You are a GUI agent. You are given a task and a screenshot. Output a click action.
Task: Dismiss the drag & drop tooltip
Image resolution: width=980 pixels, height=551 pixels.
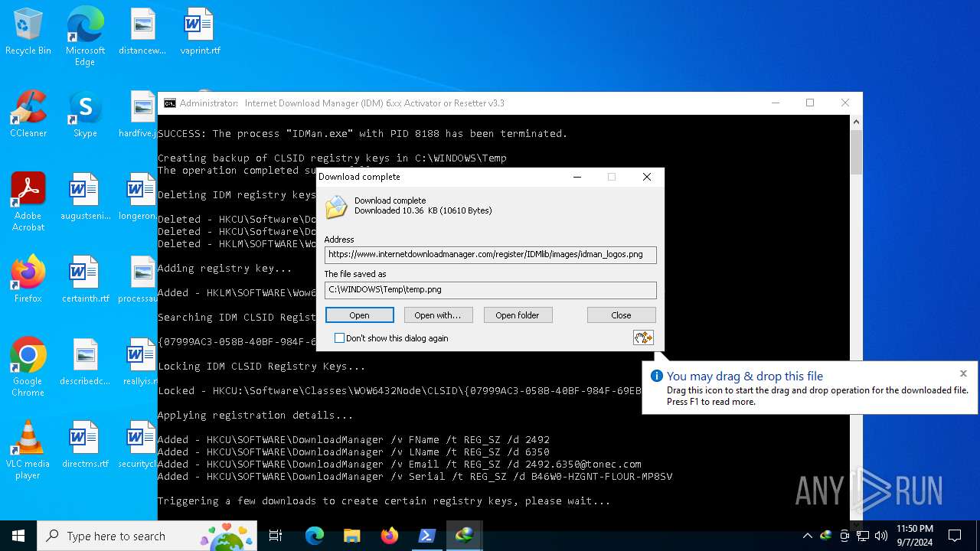pyautogui.click(x=963, y=373)
